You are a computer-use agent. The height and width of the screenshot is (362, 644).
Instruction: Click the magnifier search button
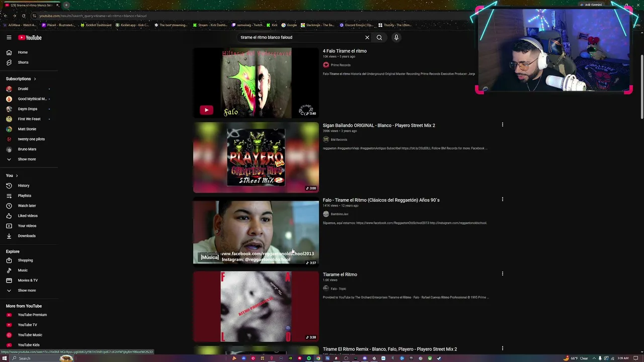pos(379,37)
